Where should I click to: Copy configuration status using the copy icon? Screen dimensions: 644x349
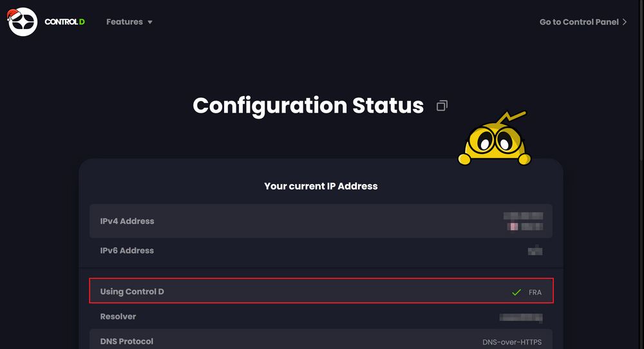pyautogui.click(x=442, y=106)
